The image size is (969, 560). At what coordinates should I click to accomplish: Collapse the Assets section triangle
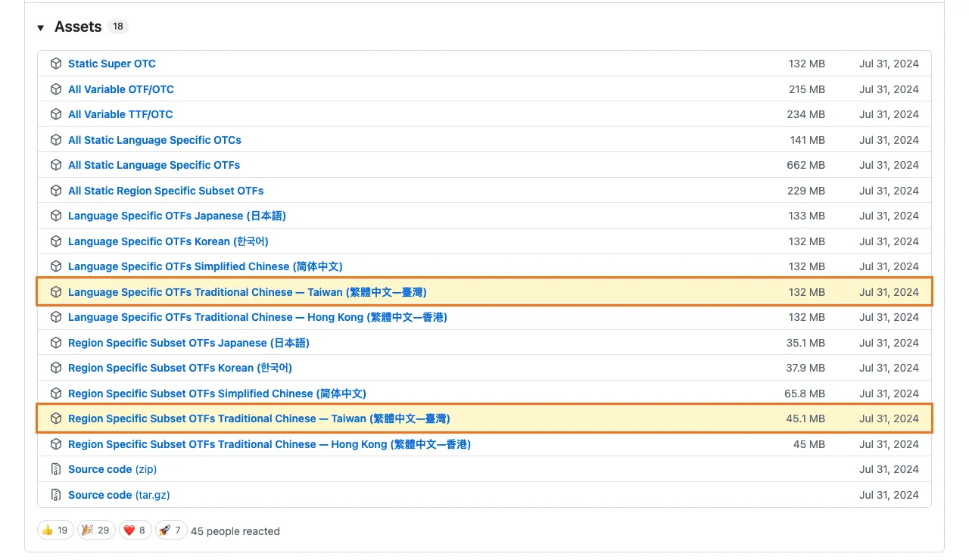tap(41, 27)
